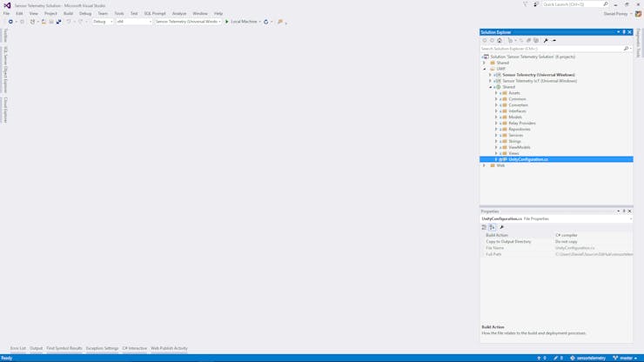
Task: Expand the ViewModels folder
Action: 496,148
